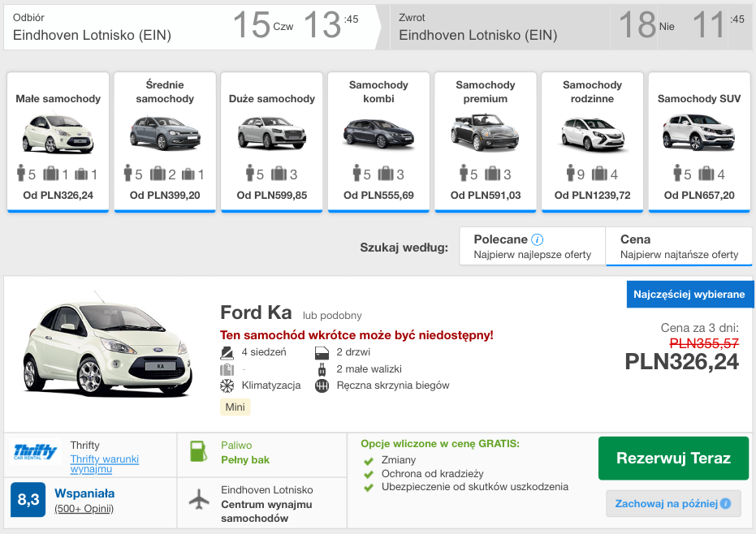Viewport: 756px width, 534px height.
Task: Click the suitcase icon for 2 małe walizki
Action: 320,368
